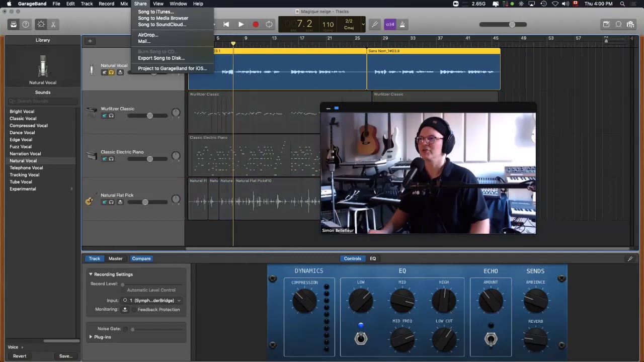Collapse the Recording Settings section
This screenshot has height=362, width=644.
pyautogui.click(x=91, y=275)
